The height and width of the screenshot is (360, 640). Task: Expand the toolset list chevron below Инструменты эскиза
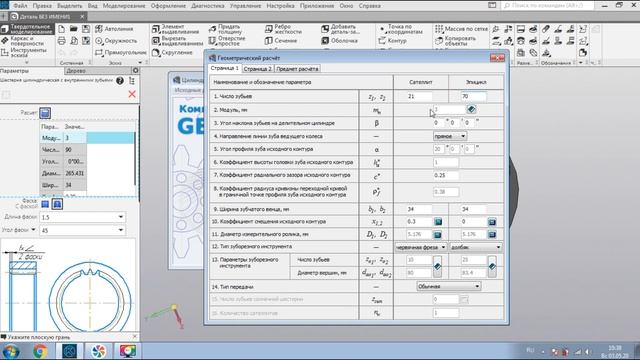coord(27,62)
